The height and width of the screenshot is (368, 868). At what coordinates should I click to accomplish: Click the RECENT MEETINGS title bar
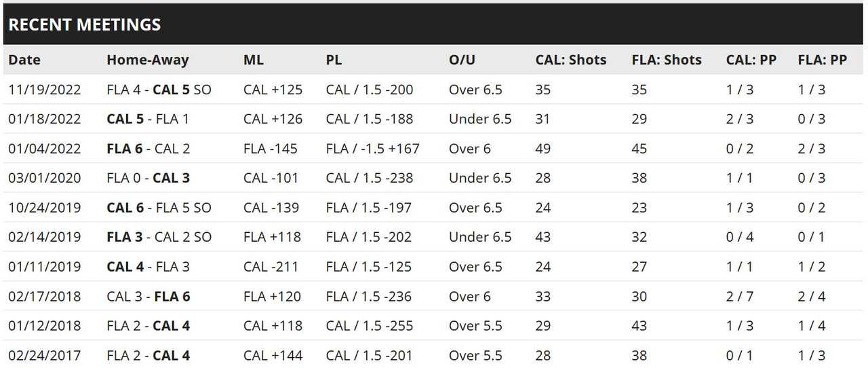tap(434, 24)
